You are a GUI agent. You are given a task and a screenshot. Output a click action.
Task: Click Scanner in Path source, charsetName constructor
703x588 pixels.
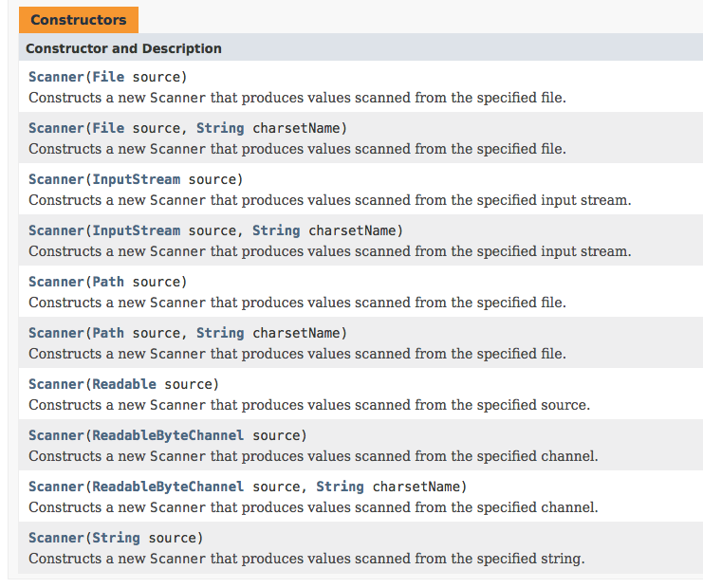point(56,333)
